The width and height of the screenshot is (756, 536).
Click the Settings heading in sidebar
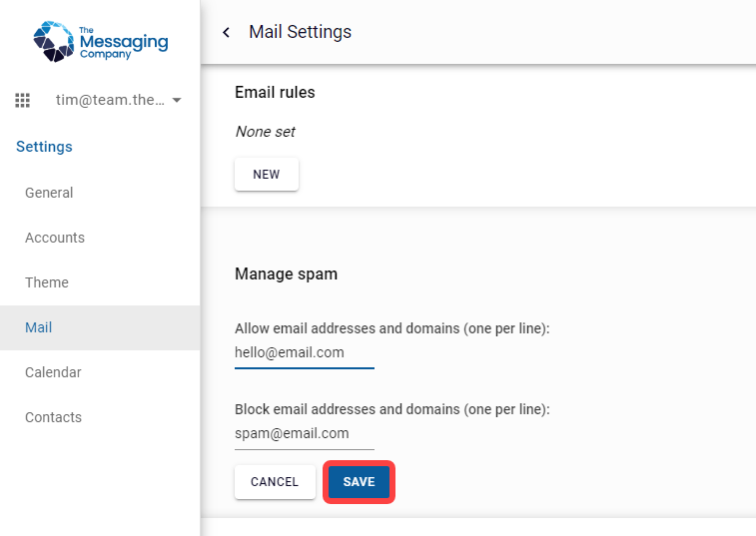tap(44, 147)
